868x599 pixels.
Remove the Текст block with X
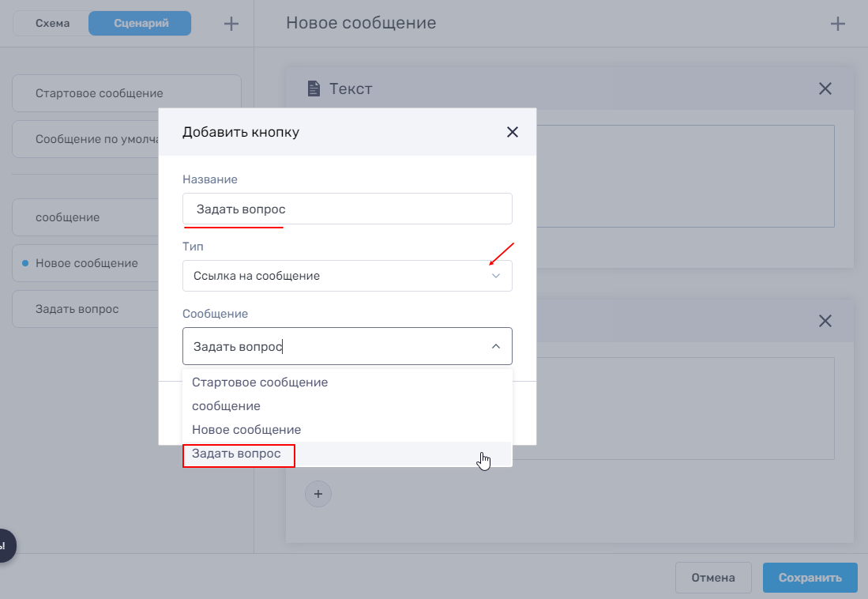(825, 89)
